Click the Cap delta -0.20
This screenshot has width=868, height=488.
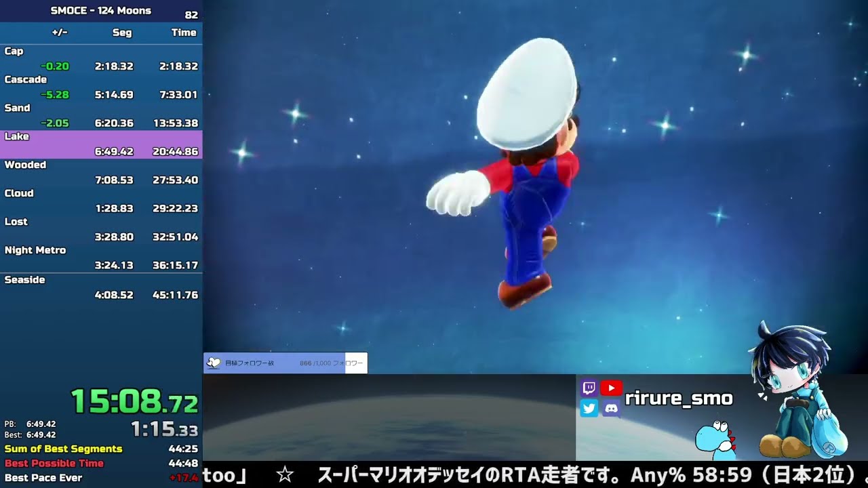[x=54, y=66]
